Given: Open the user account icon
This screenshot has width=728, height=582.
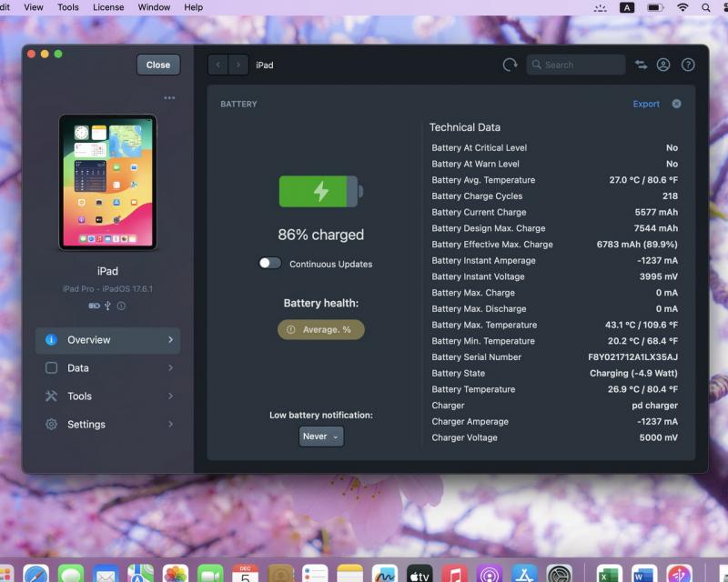Looking at the screenshot, I should pos(663,65).
